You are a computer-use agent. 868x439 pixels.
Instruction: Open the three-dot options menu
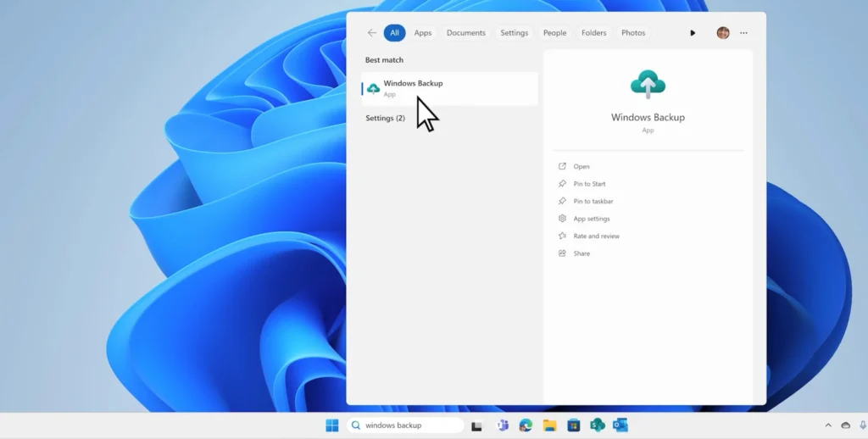point(743,33)
